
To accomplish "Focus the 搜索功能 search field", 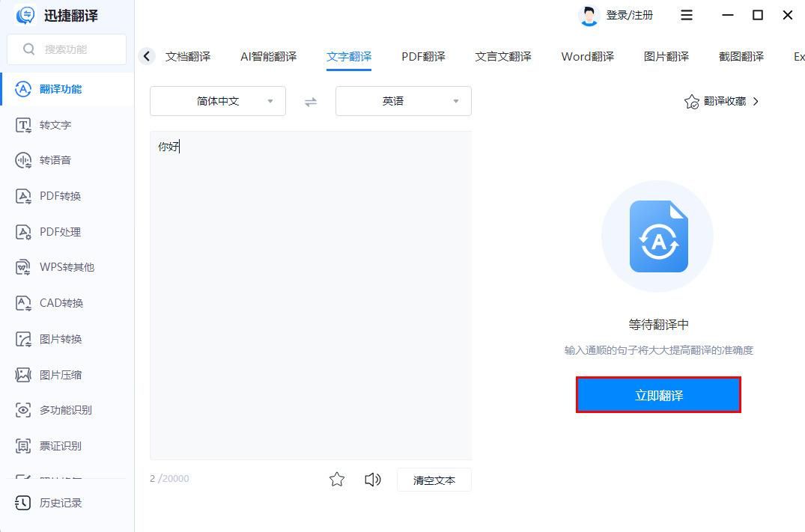I will pyautogui.click(x=67, y=49).
